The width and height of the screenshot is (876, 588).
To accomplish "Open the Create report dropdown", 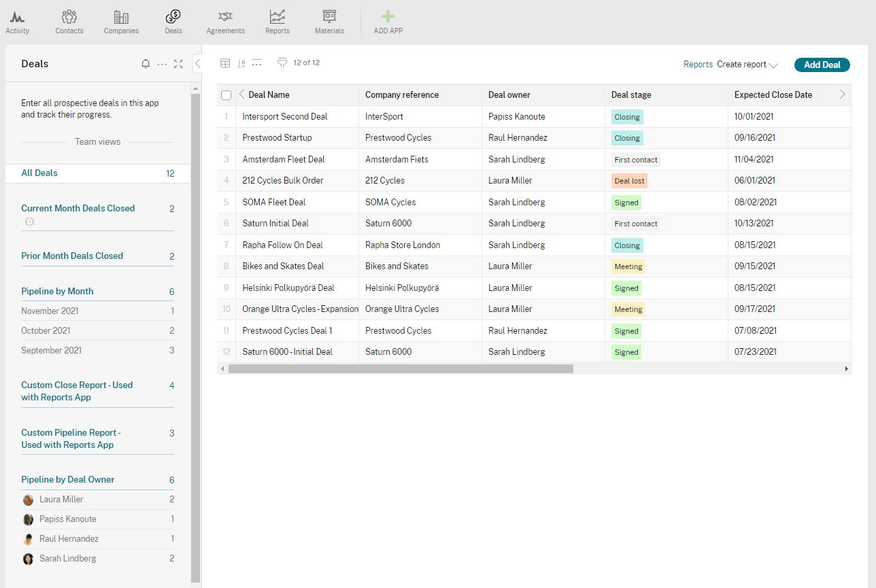I will coord(747,65).
